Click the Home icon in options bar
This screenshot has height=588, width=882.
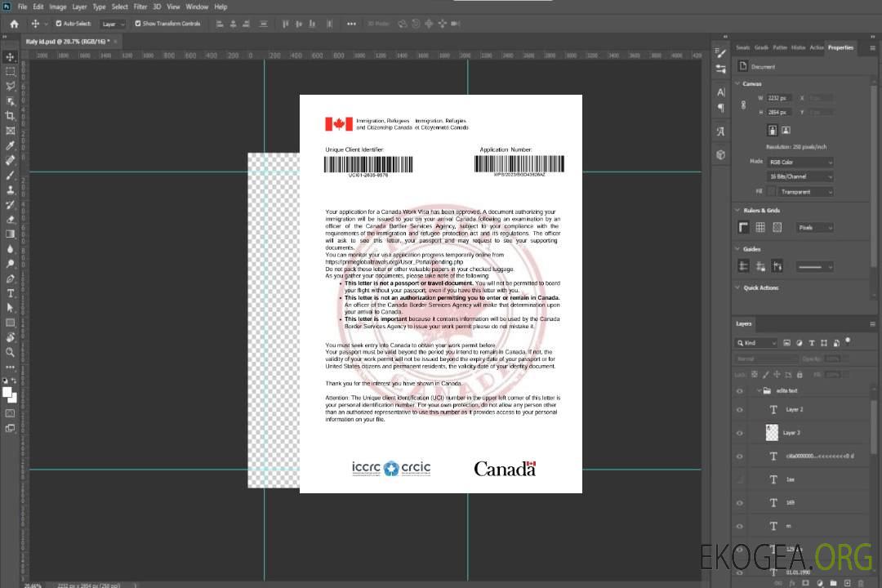point(14,24)
